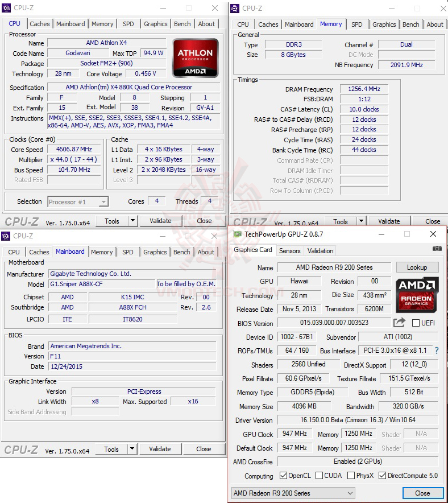Click the CPU-Z app icon in top-left window title
Screen dimensions: 448x503
pyautogui.click(x=6, y=8)
